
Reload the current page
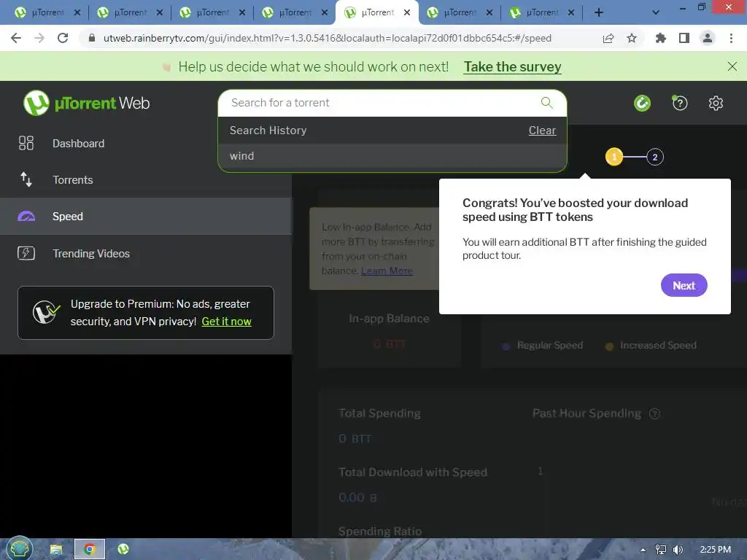[x=63, y=38]
